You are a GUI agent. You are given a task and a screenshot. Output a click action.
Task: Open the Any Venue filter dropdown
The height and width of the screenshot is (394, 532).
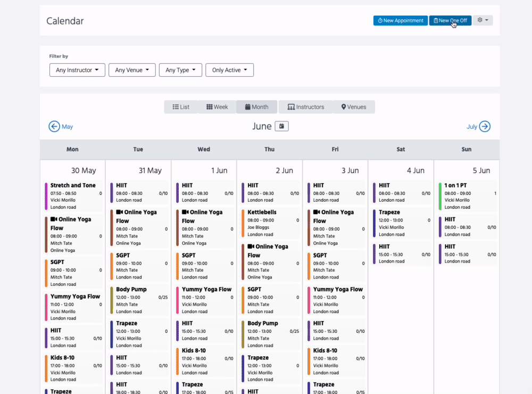[x=132, y=70]
